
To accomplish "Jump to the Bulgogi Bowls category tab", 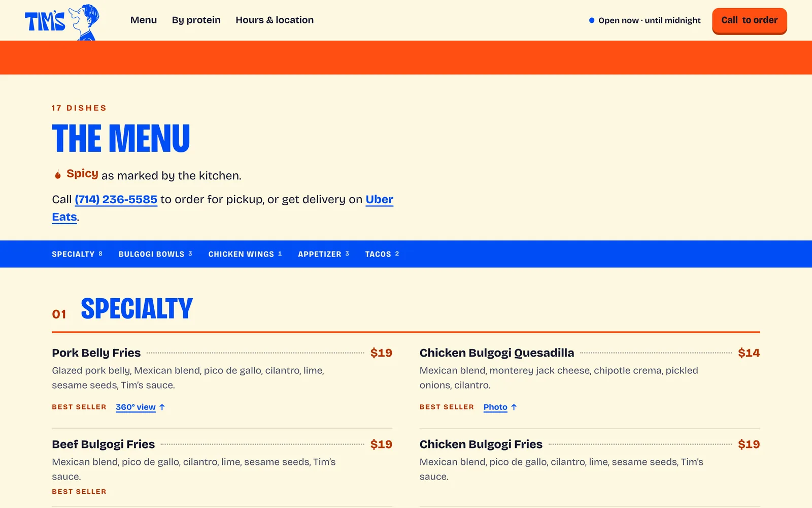I will tap(155, 254).
